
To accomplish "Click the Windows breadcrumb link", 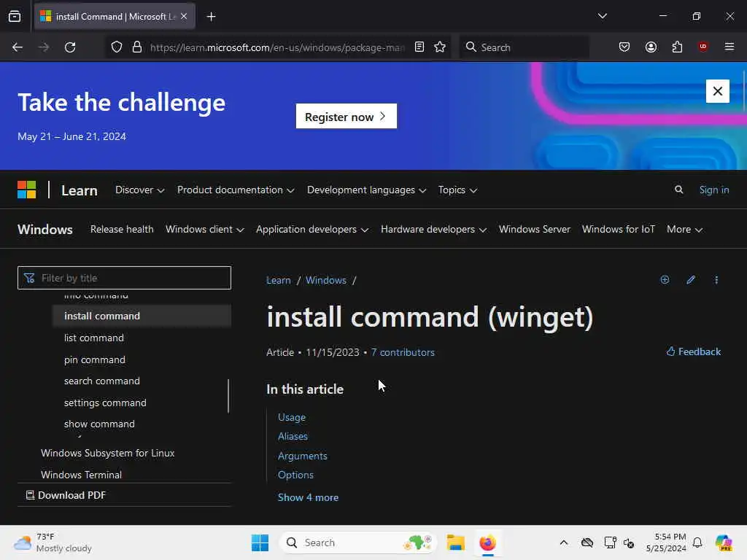I will [326, 280].
